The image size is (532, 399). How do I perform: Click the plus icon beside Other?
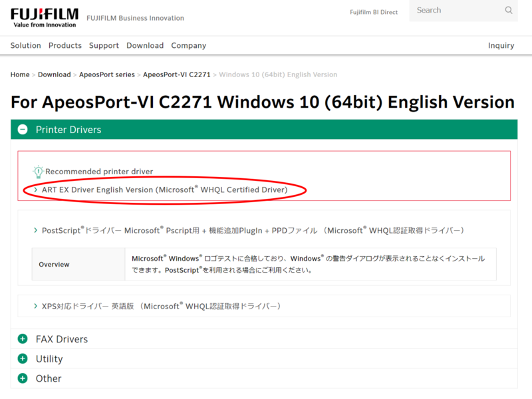pyautogui.click(x=23, y=378)
